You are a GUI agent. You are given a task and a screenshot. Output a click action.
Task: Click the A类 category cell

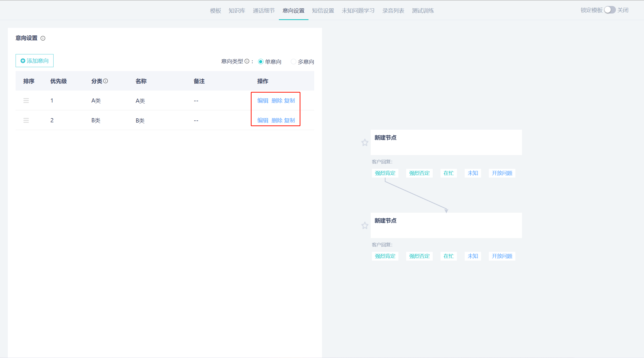click(x=96, y=101)
